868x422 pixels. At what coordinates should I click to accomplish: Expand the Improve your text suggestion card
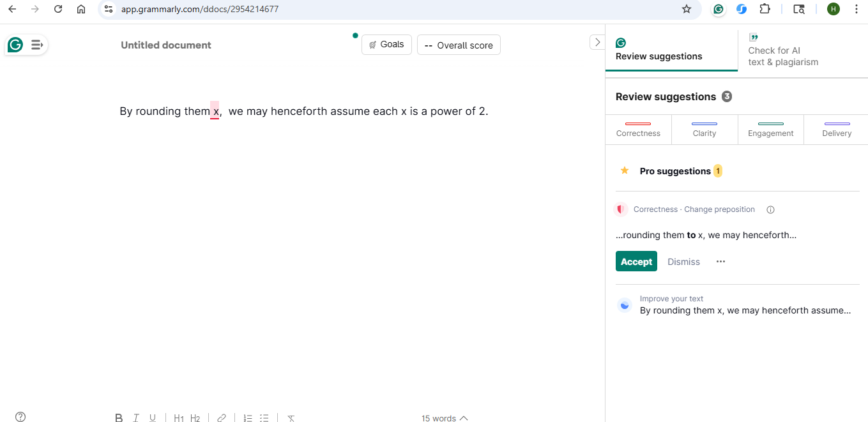pos(737,305)
